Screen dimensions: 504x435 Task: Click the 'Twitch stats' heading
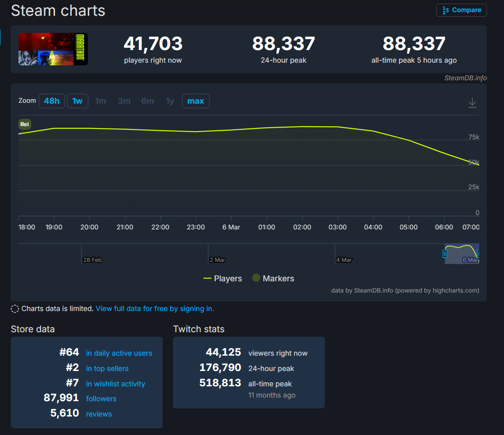tap(199, 329)
